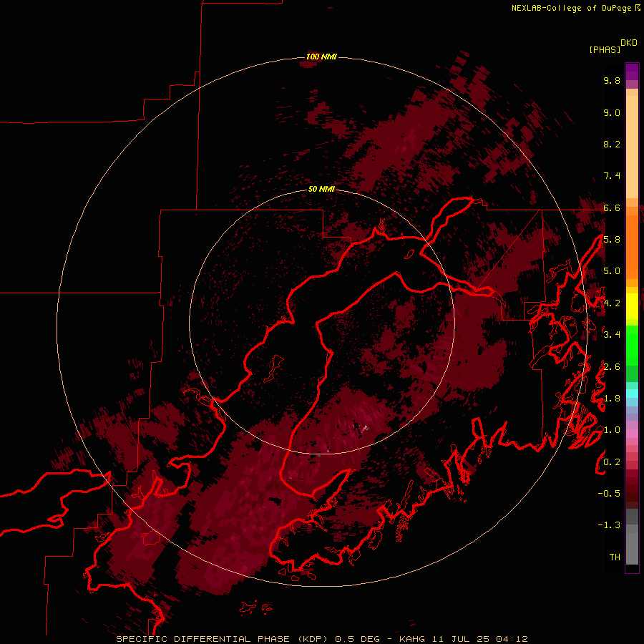Click the -1.3 value on the color scale
Viewport: 644px width, 644px height.
click(x=609, y=525)
